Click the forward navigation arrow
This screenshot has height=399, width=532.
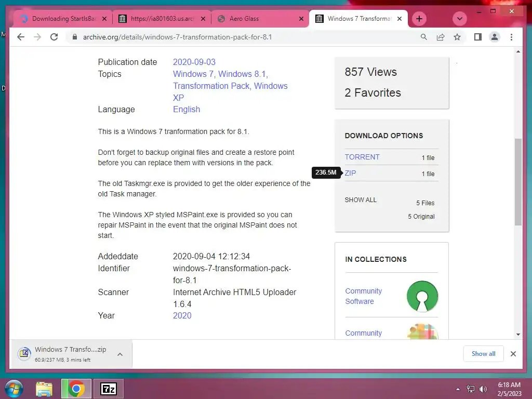(37, 37)
